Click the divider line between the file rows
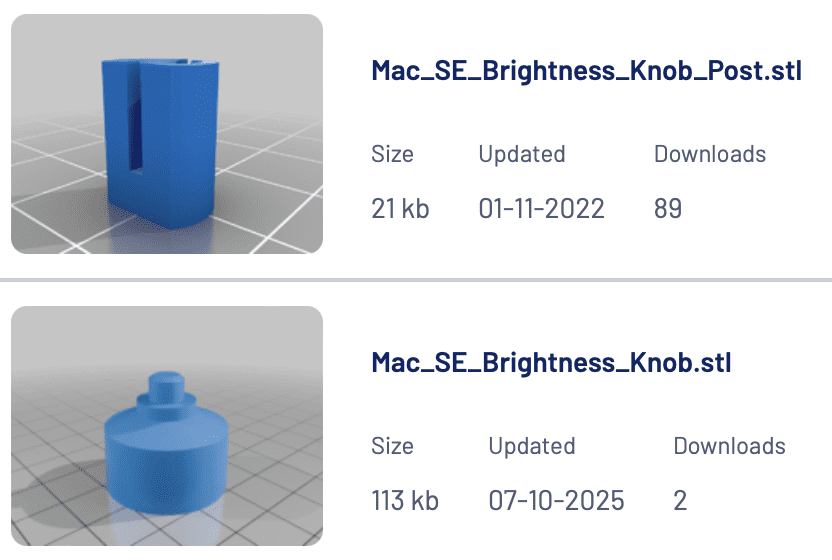 point(416,280)
